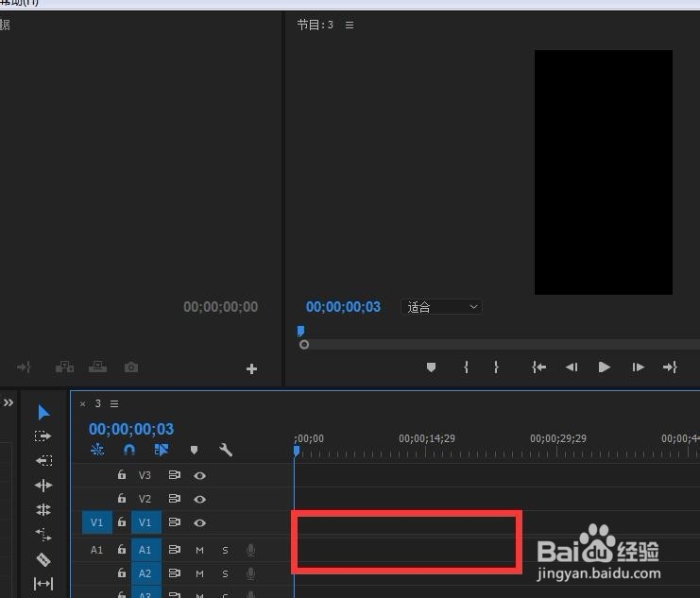Add marker in Program monitor
This screenshot has width=700, height=598.
[x=432, y=367]
